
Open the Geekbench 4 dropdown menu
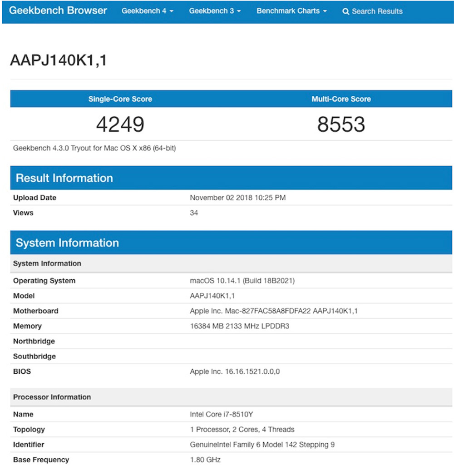click(x=148, y=11)
